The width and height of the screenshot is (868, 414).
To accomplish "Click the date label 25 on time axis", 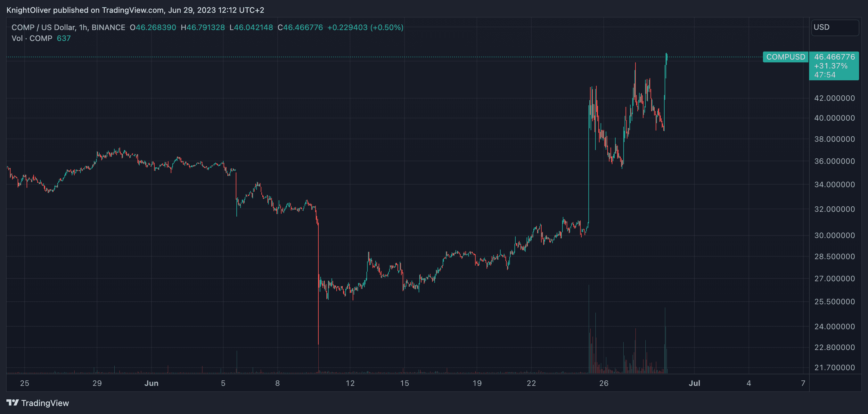I will 25,383.
